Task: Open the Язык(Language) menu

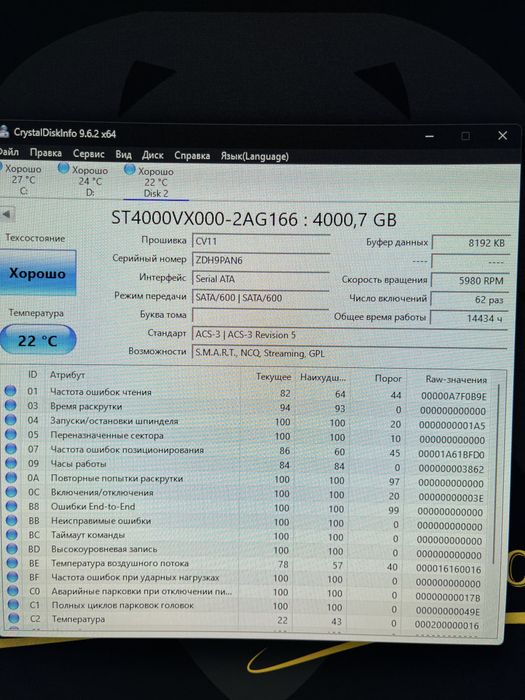Action: [x=254, y=156]
